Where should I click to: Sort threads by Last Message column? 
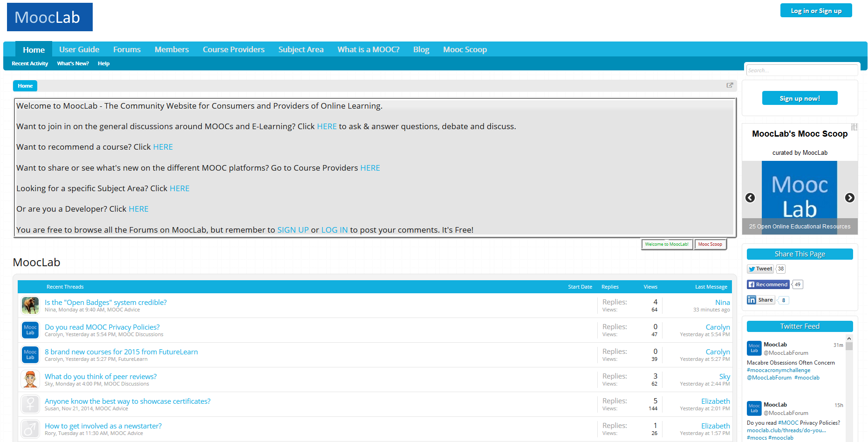pyautogui.click(x=711, y=287)
